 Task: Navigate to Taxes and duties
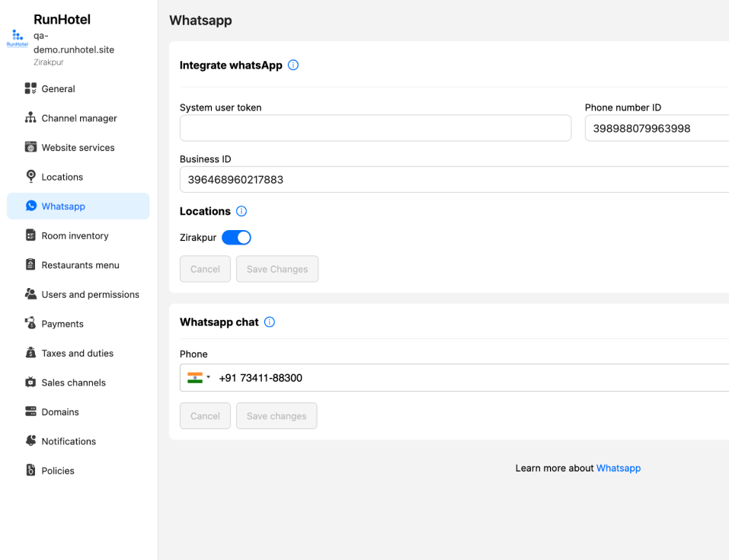[x=78, y=353]
